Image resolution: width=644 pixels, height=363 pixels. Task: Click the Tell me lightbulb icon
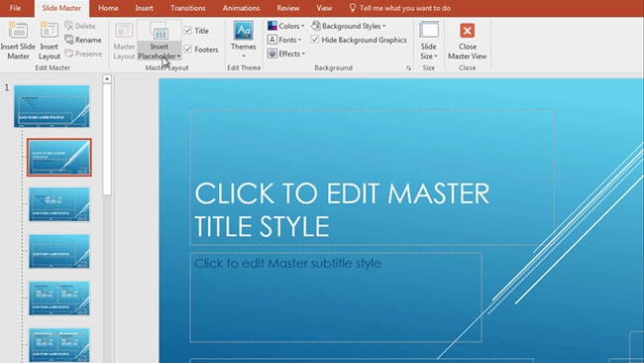pyautogui.click(x=353, y=8)
